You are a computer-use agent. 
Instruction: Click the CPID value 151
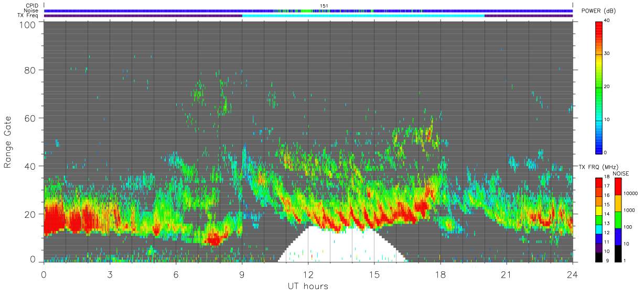(x=324, y=6)
